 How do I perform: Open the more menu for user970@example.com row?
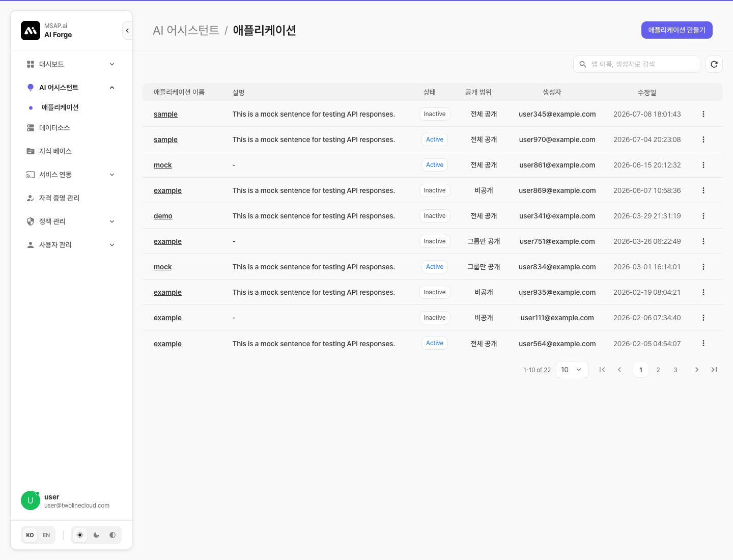click(703, 139)
